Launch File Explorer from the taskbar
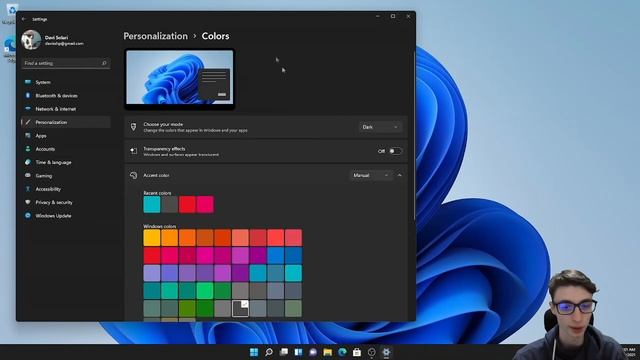This screenshot has height=360, width=640. [x=327, y=352]
